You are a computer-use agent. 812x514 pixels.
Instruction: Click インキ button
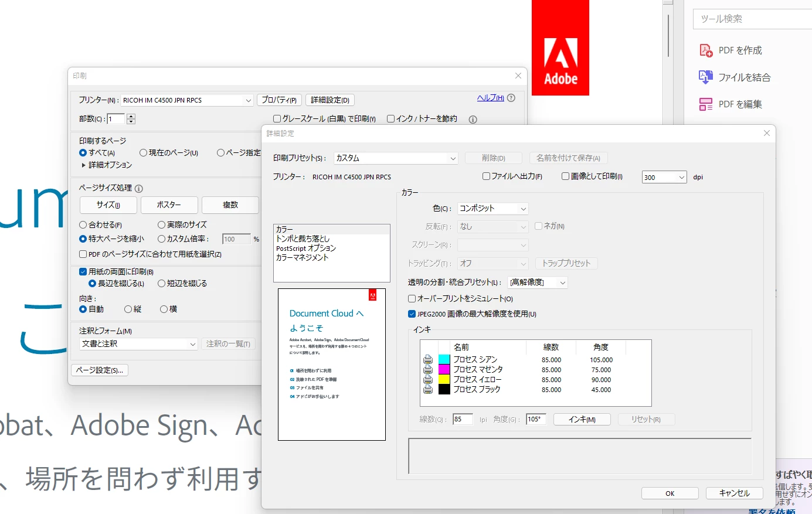pos(582,420)
